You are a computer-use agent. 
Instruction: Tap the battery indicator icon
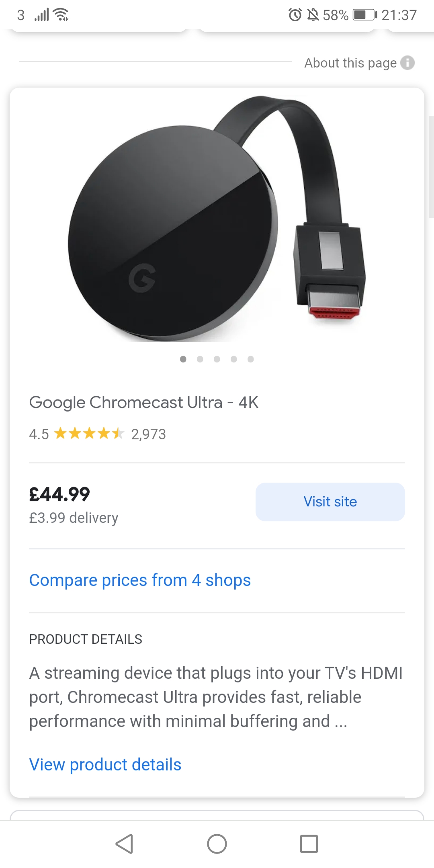(364, 15)
